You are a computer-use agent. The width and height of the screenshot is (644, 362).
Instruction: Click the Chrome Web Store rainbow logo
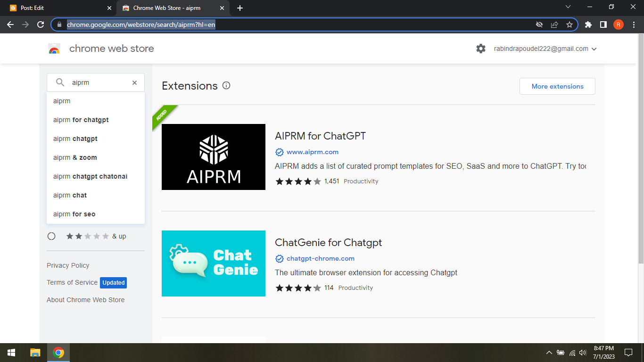point(54,49)
